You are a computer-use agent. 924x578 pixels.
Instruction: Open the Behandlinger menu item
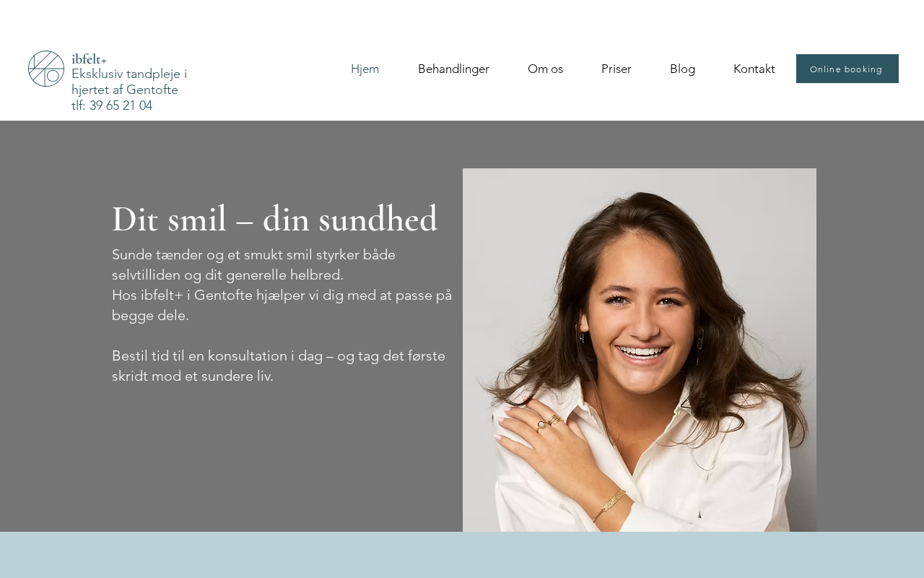tap(453, 69)
